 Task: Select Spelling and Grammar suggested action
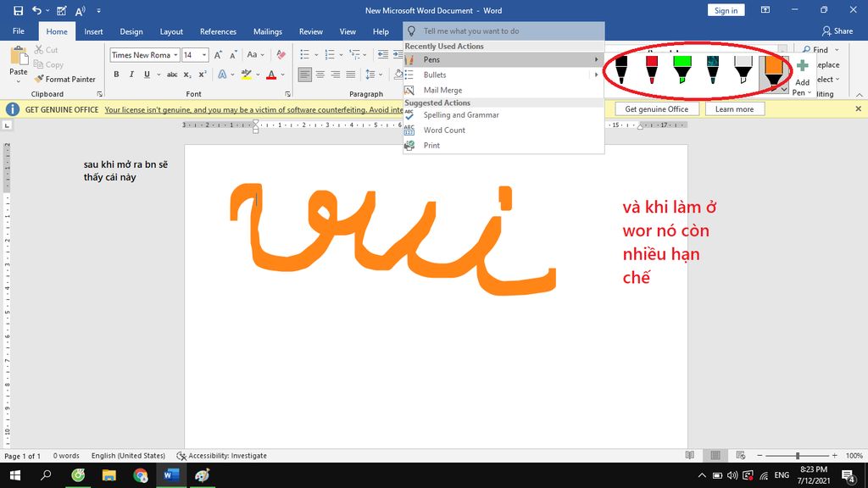[x=504, y=115]
